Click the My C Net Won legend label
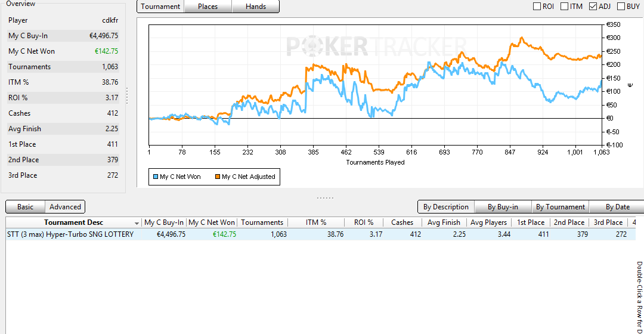This screenshot has width=644, height=334. 180,177
